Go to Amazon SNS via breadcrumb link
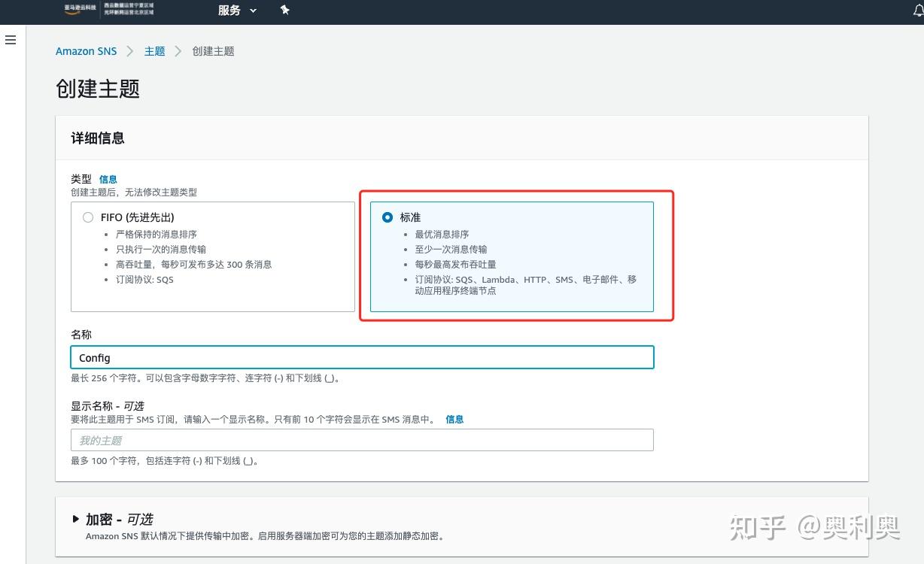924x564 pixels. pos(86,50)
